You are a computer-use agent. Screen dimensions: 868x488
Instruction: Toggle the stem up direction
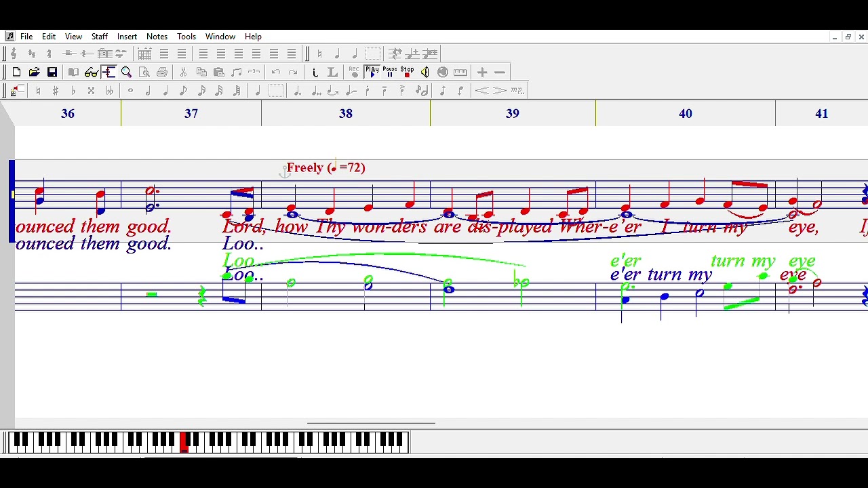coord(443,91)
